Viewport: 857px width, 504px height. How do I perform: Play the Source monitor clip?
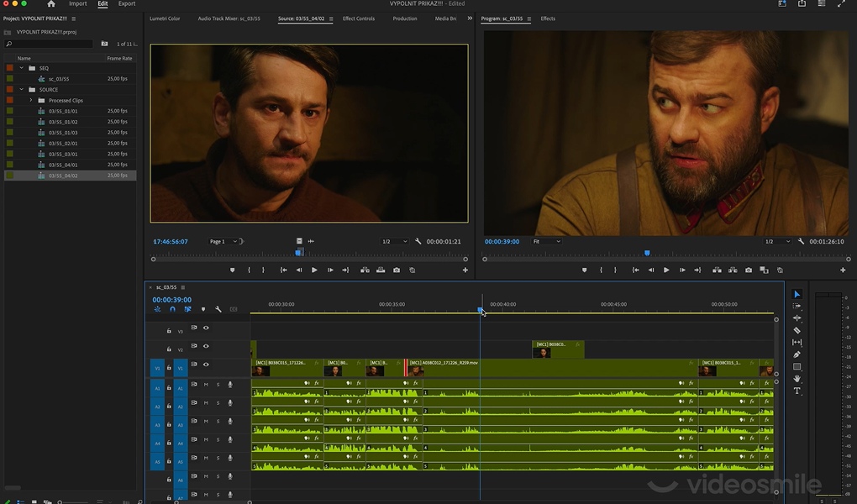tap(314, 270)
